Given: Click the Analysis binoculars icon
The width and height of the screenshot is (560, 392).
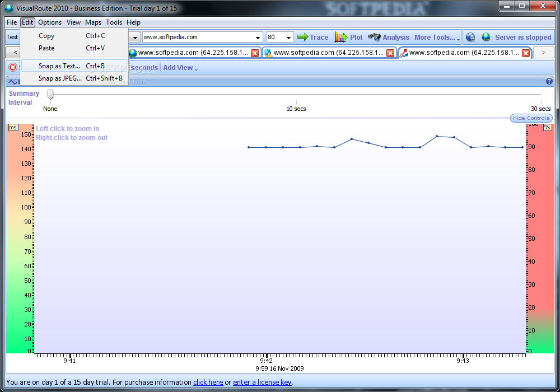Looking at the screenshot, I should click(374, 37).
